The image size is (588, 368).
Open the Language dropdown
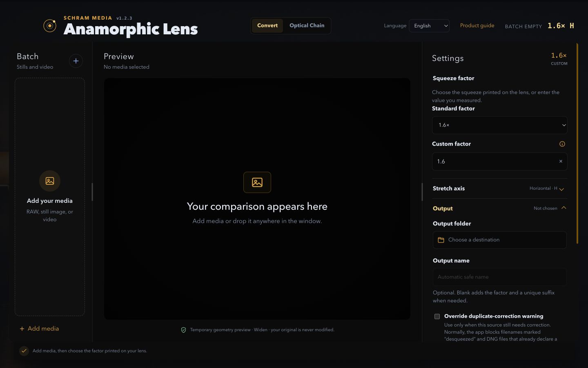429,26
